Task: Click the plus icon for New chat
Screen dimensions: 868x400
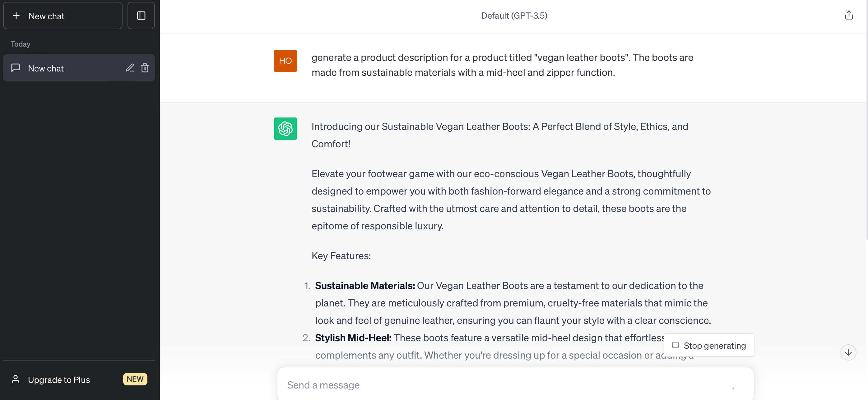Action: coord(16,16)
